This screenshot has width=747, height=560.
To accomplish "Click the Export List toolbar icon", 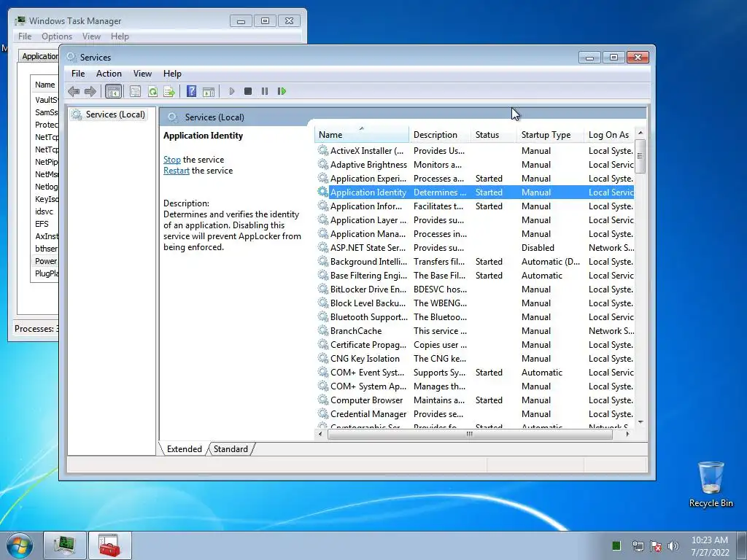I will (169, 91).
